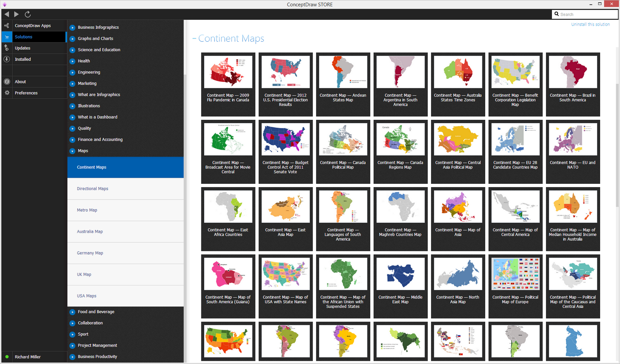
Task: Click Uninstall this solution link
Action: (x=590, y=24)
